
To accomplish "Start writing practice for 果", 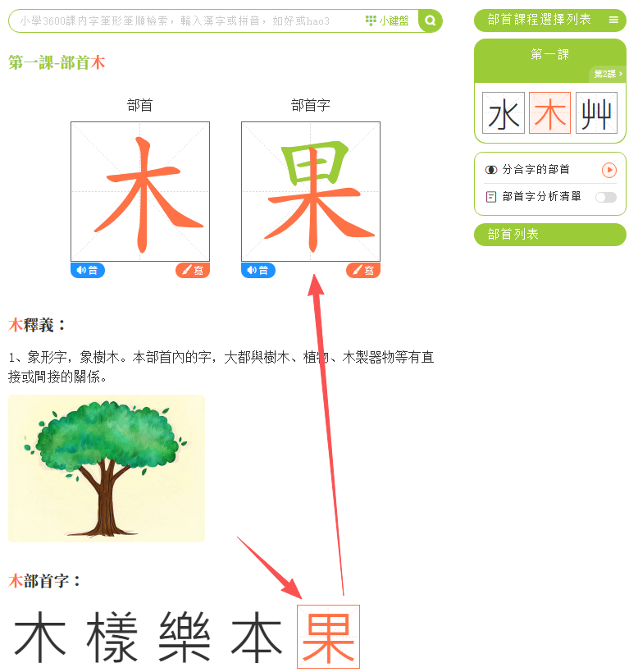I will (x=363, y=270).
